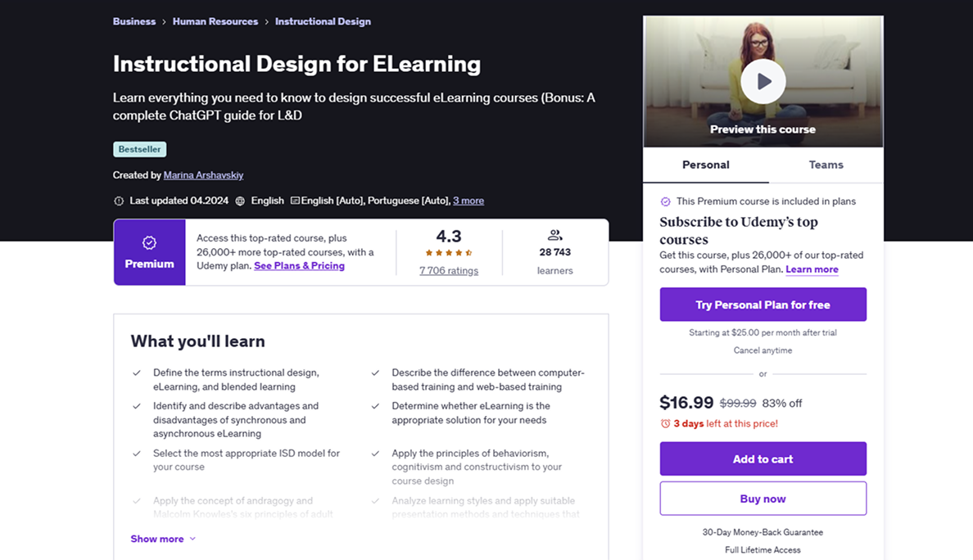Click the '83% off' discount text
This screenshot has width=973, height=560.
click(782, 403)
